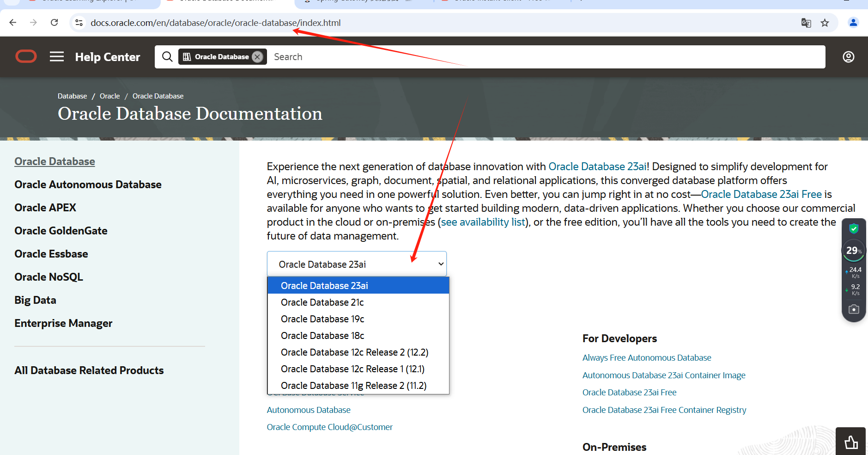Open the Autonomous Database link below the dropdown
The image size is (868, 455).
coord(309,410)
